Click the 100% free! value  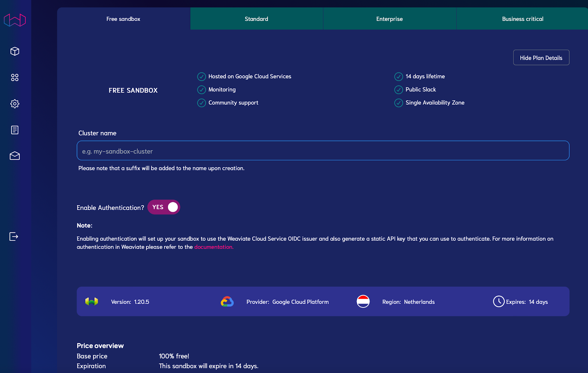174,356
